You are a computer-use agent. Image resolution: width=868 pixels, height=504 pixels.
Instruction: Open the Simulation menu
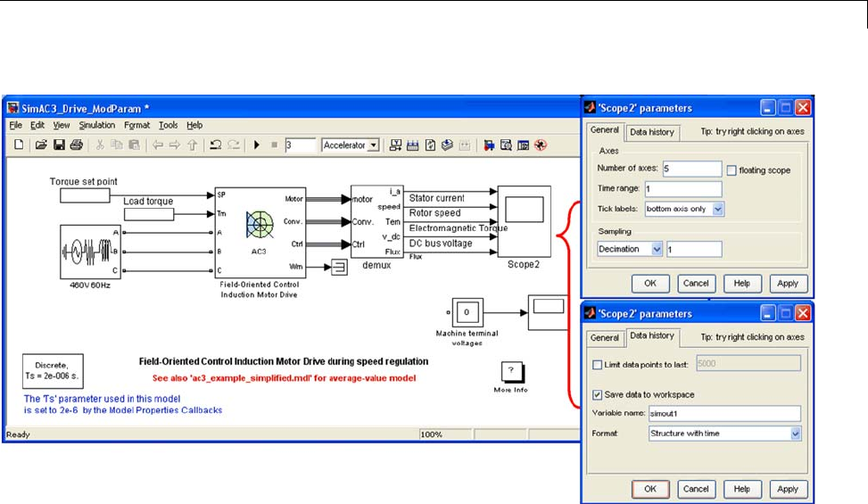tap(97, 125)
